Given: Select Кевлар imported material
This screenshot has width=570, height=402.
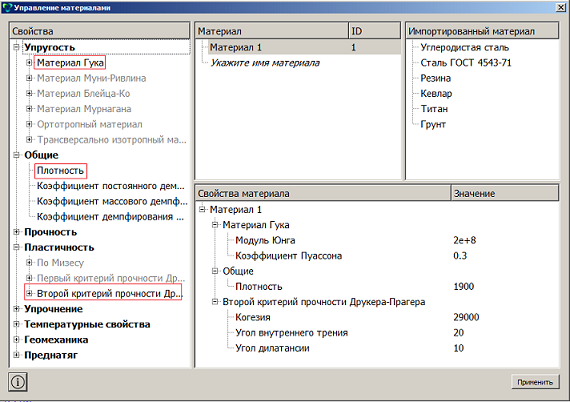Looking at the screenshot, I should [436, 93].
